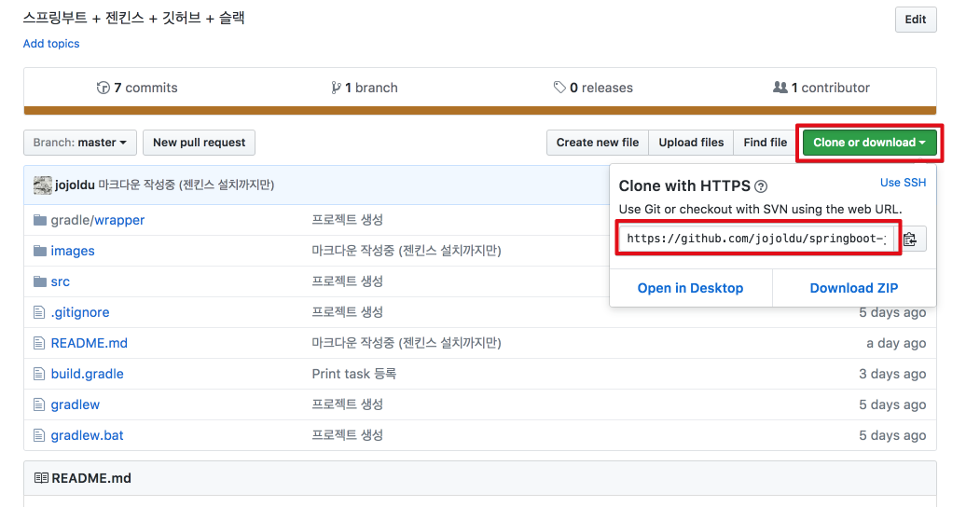Open the gradlew.bat file link
The height and width of the screenshot is (507, 980).
coord(87,435)
